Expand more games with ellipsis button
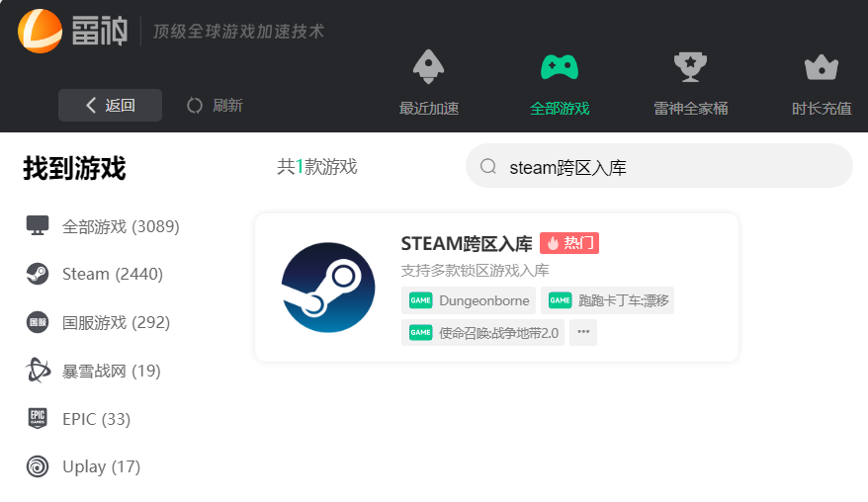The height and width of the screenshot is (502, 868). [583, 333]
